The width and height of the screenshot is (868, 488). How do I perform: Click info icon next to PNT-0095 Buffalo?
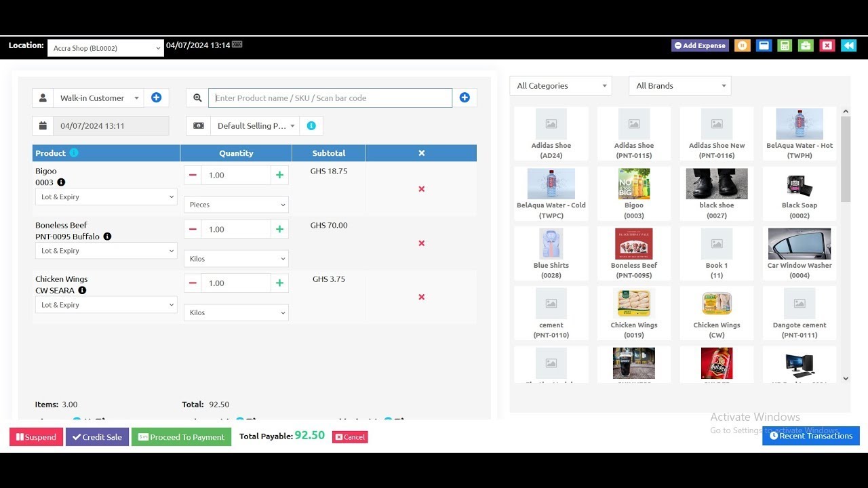point(107,237)
